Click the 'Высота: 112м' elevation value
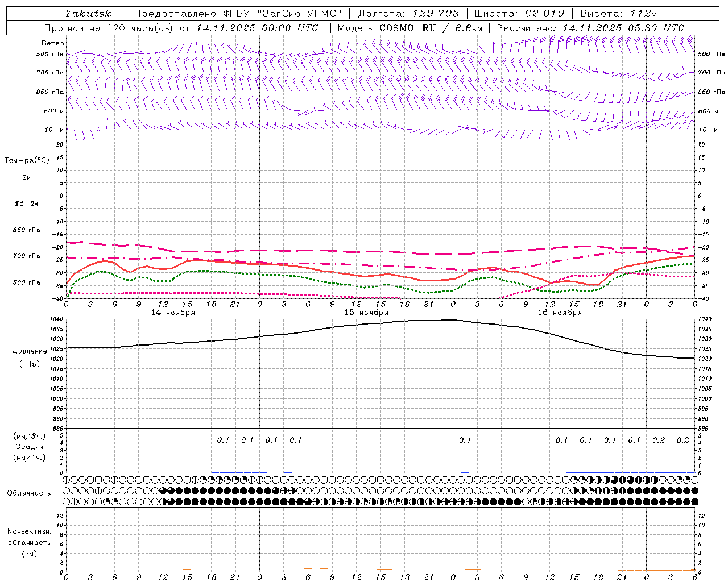 pyautogui.click(x=619, y=14)
